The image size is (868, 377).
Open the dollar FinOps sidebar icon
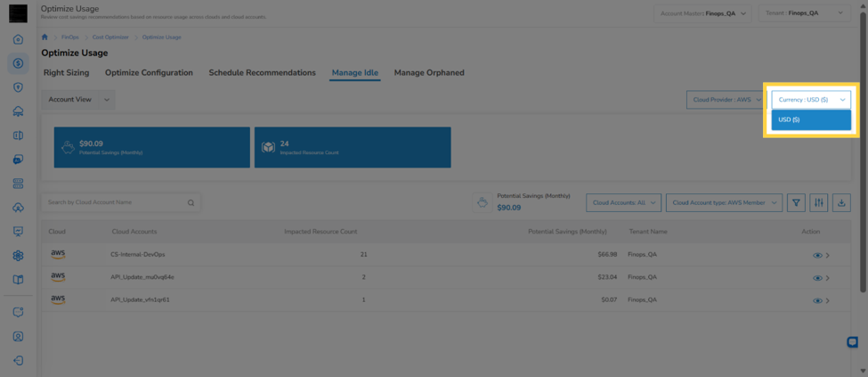[x=18, y=63]
